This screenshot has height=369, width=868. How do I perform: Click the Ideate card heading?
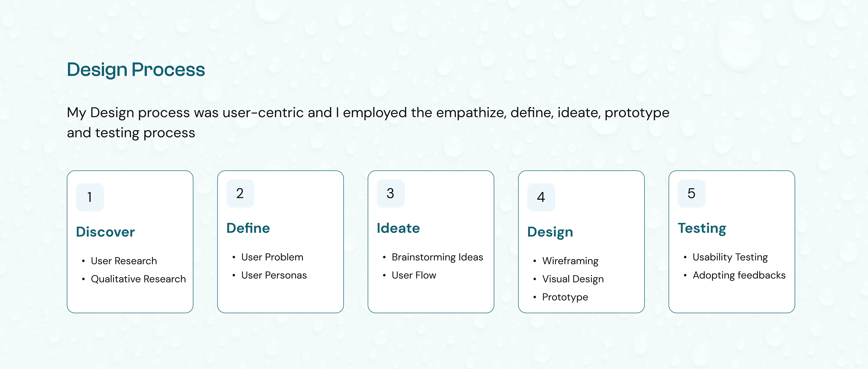398,228
